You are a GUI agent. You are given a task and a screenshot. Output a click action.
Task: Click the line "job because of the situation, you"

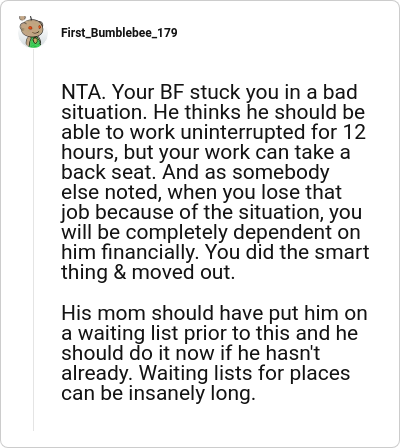pyautogui.click(x=211, y=212)
